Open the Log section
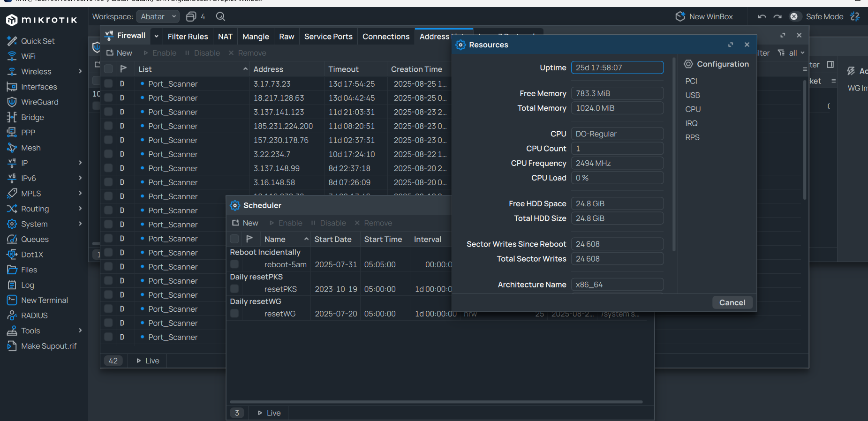 [x=27, y=285]
